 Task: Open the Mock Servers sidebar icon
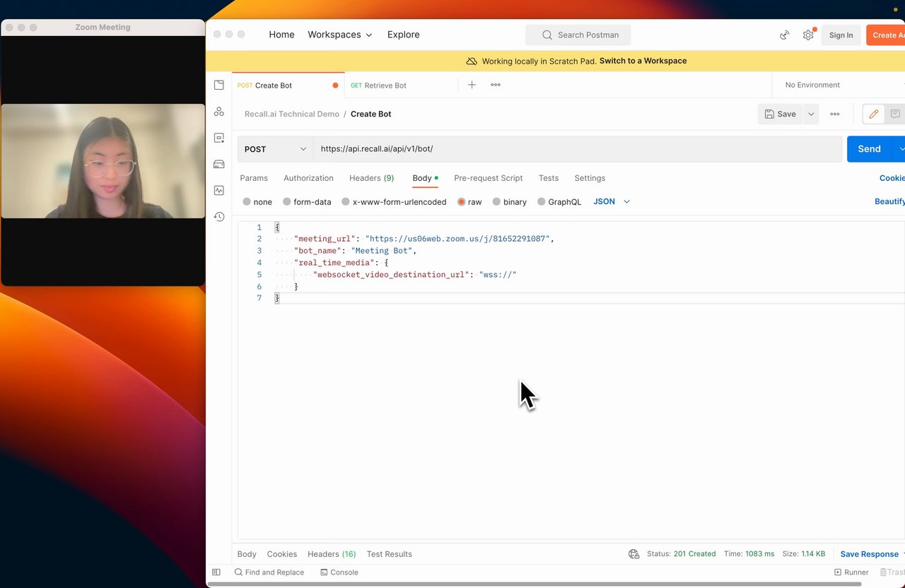(219, 164)
